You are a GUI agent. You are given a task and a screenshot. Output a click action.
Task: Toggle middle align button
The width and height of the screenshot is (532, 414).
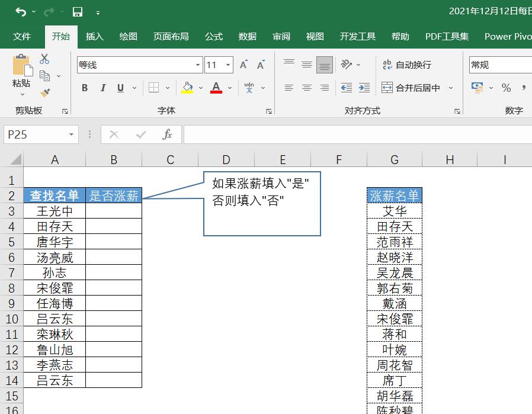coord(307,65)
